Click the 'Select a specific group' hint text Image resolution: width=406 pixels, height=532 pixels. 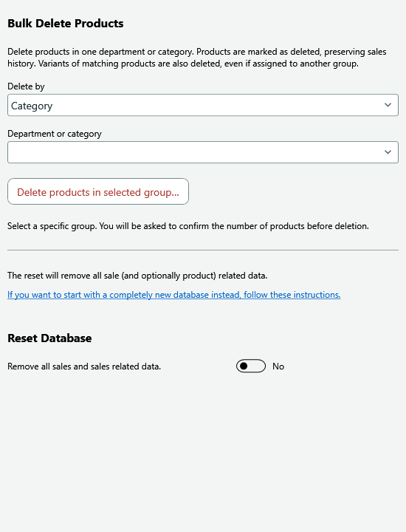coord(188,226)
